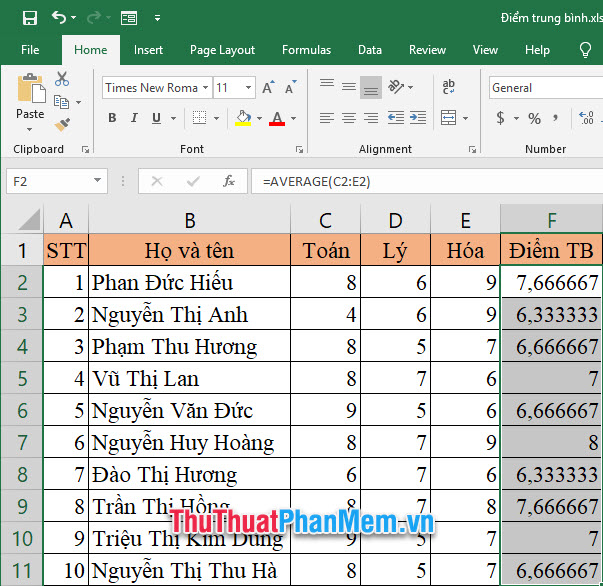
Task: Expand the Paste options arrow
Action: 30,130
